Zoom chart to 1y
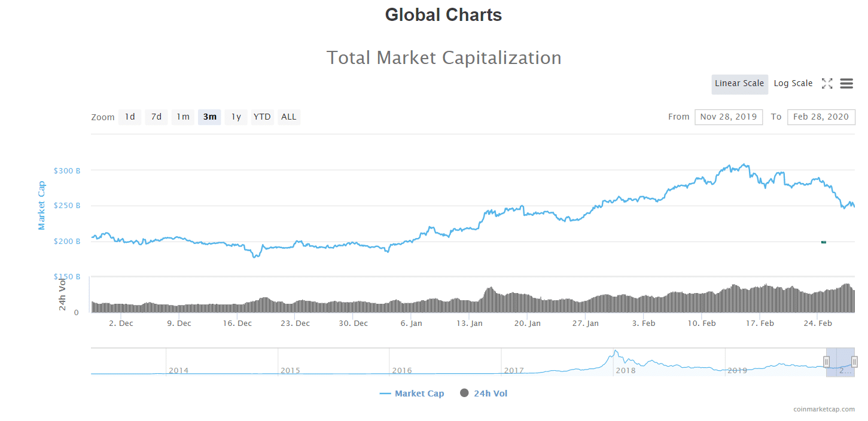This screenshot has height=421, width=868. 236,117
